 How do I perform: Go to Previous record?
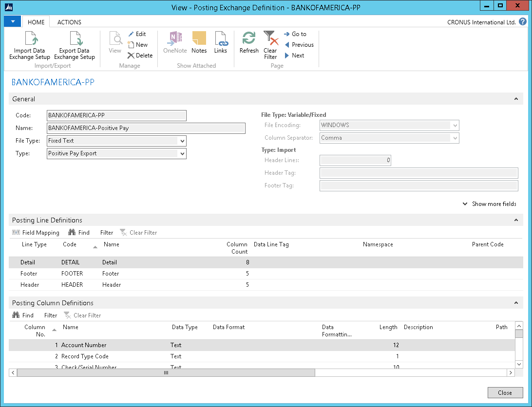299,45
